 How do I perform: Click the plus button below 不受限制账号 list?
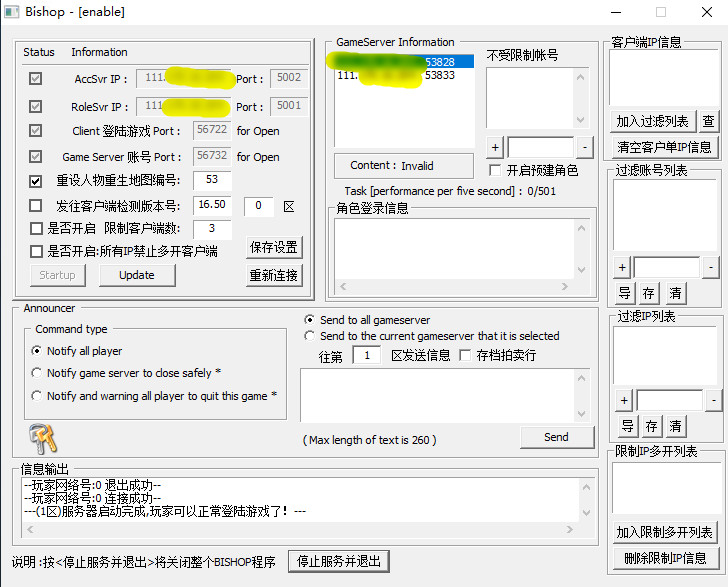coord(495,147)
